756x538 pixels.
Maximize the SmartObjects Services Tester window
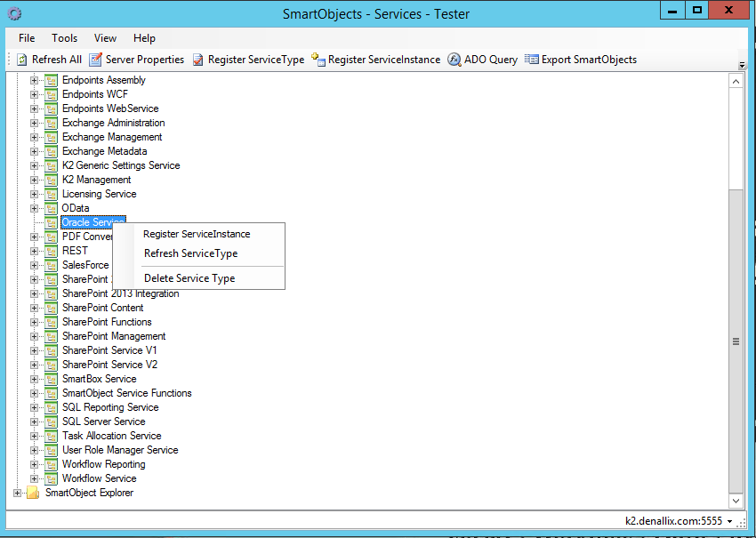[697, 10]
